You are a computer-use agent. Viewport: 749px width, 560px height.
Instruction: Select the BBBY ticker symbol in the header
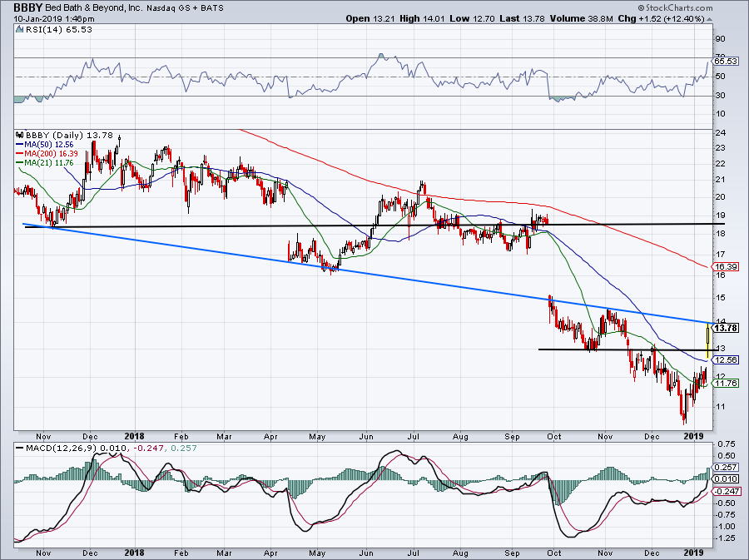tap(28, 7)
